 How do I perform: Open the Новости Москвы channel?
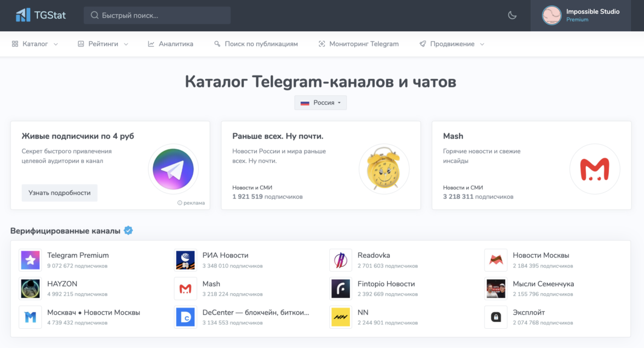coord(541,255)
